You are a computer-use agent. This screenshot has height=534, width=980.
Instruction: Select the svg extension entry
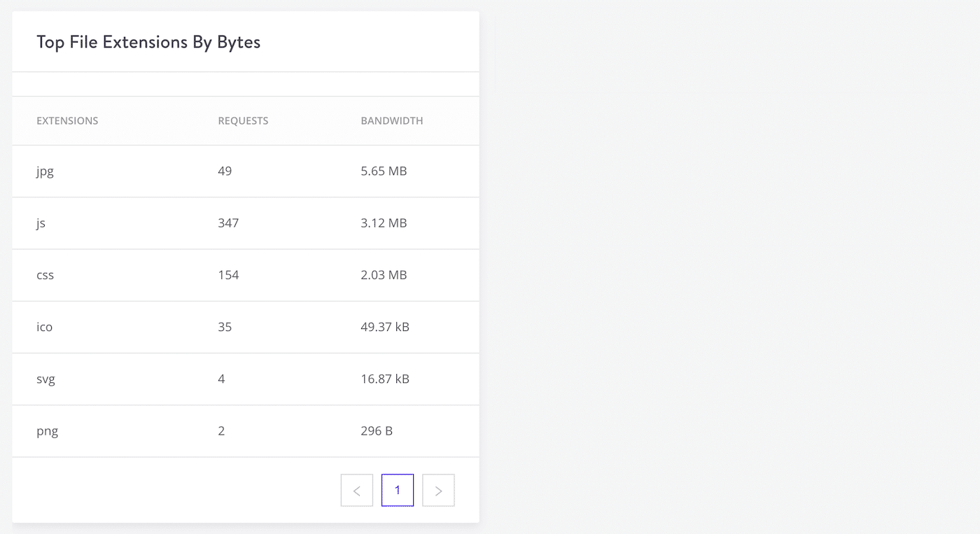click(45, 379)
